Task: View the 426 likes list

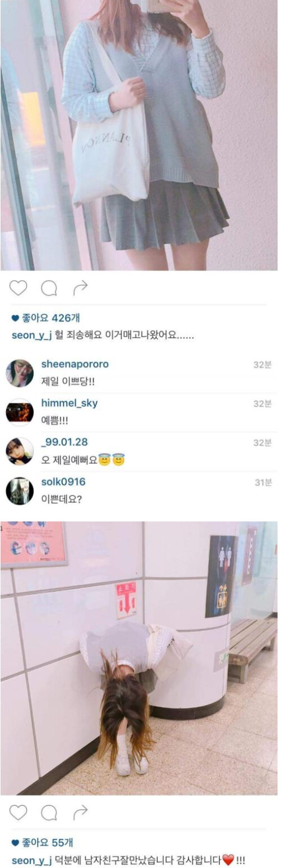Action: tap(46, 319)
